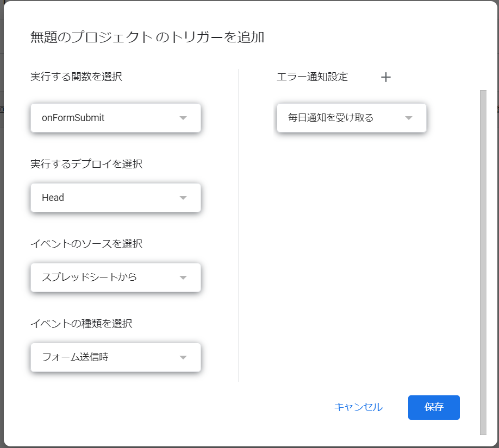The image size is (499, 448).
Task: Click inside the スプレッドシートから selector field
Action: tap(98, 277)
